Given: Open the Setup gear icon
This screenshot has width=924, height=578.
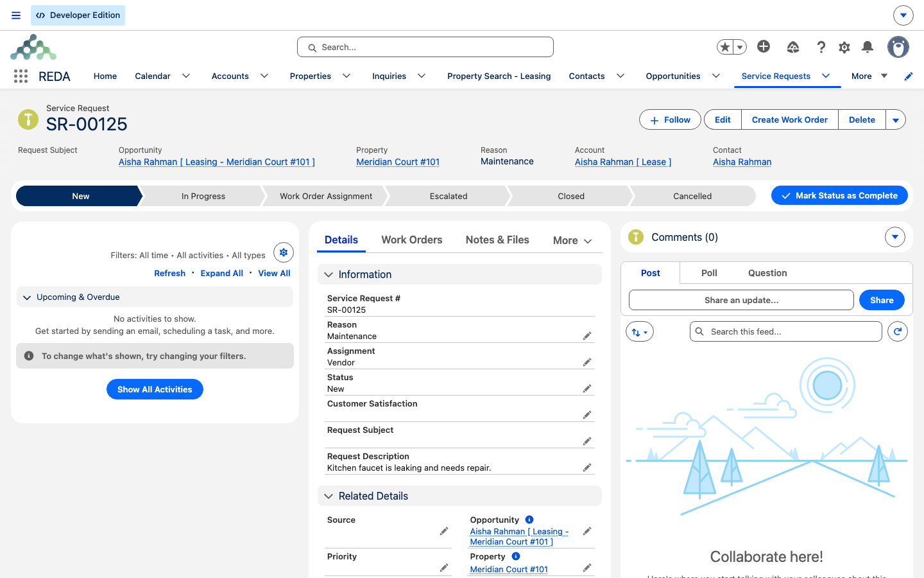Looking at the screenshot, I should pyautogui.click(x=844, y=47).
